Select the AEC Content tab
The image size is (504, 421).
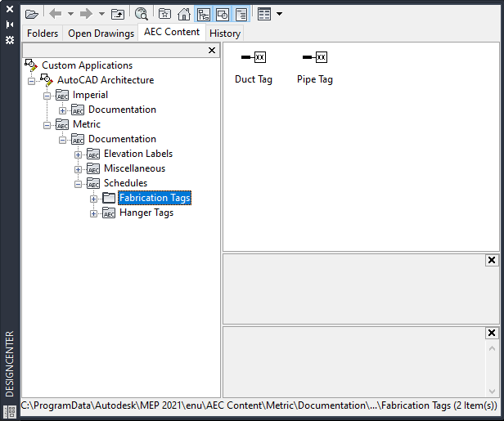172,32
